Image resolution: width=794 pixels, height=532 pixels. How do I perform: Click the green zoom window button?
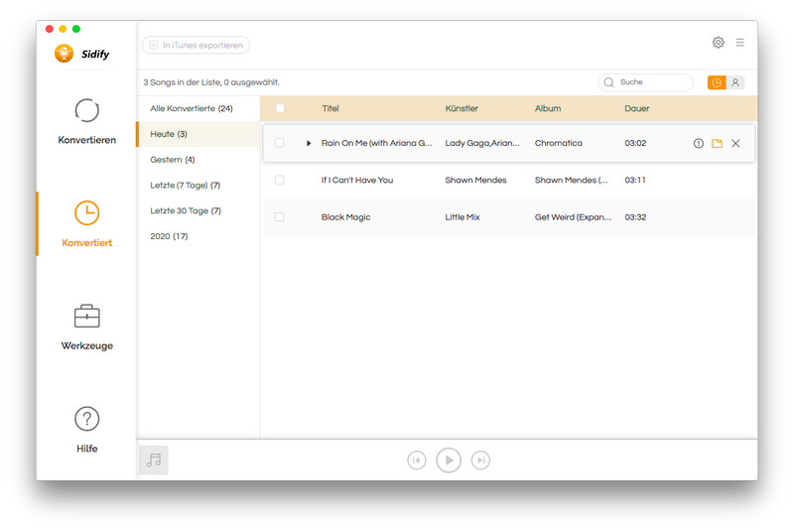[76, 29]
